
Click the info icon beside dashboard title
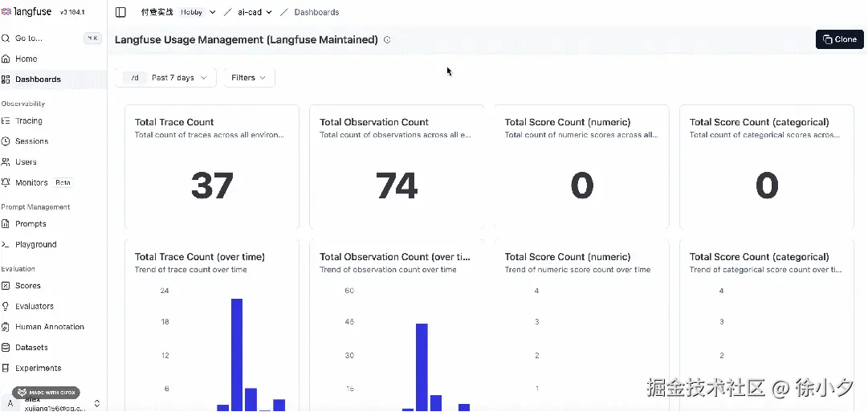coord(387,40)
